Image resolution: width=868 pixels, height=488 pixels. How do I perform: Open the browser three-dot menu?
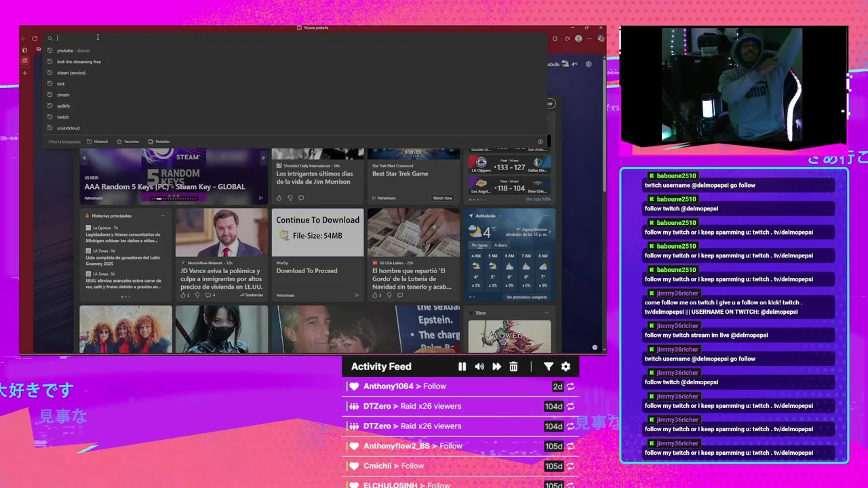(589, 39)
